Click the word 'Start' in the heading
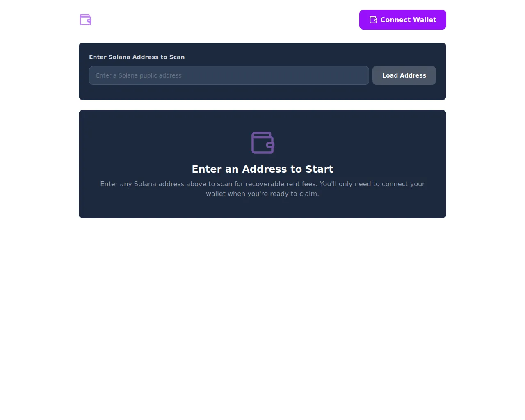The image size is (525, 420). click(319, 169)
